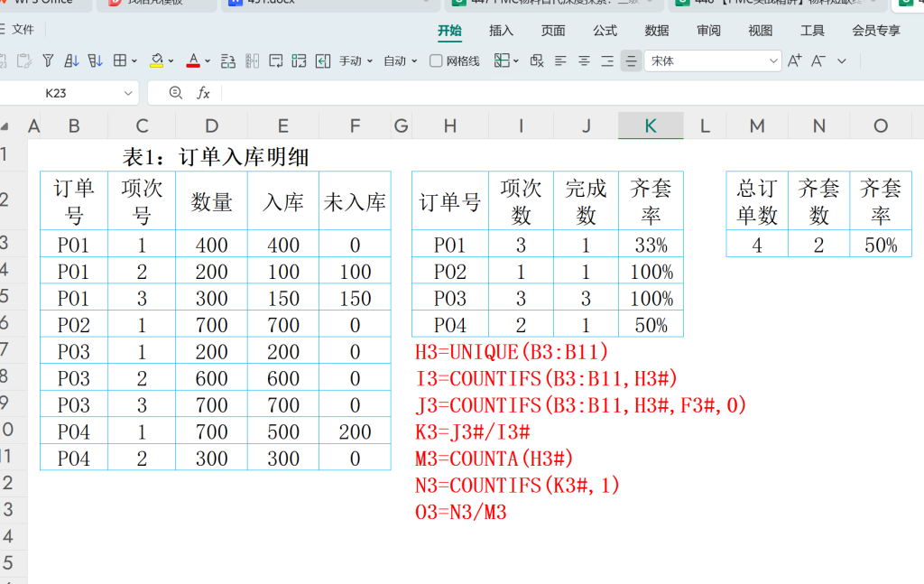Switch to the 视图 tab

761,31
